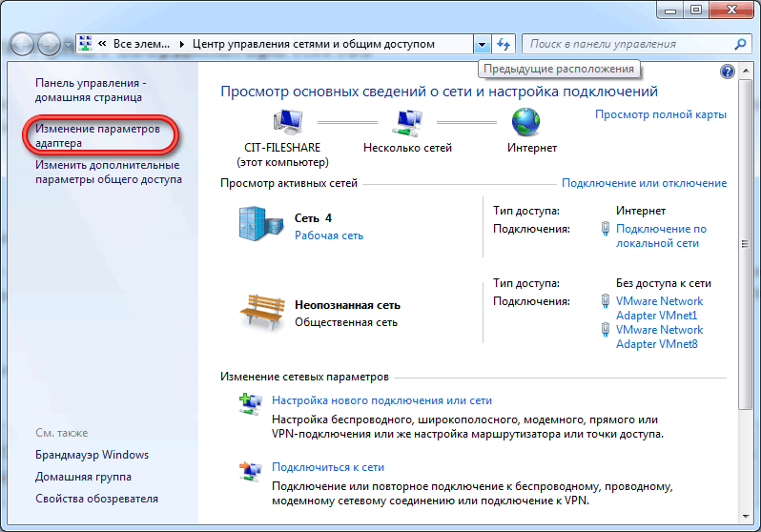The image size is (761, 532).
Task: Open "Настройка нового подключения или сети" link
Action: 381,400
